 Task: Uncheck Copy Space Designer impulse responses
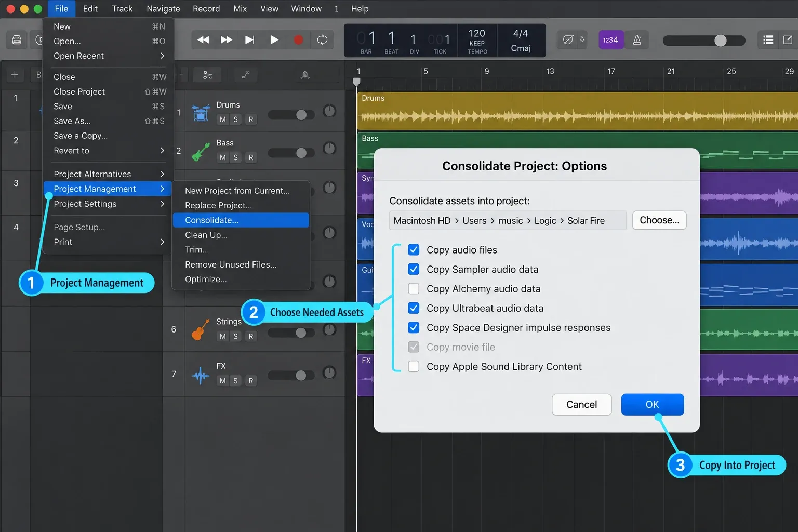(x=414, y=327)
